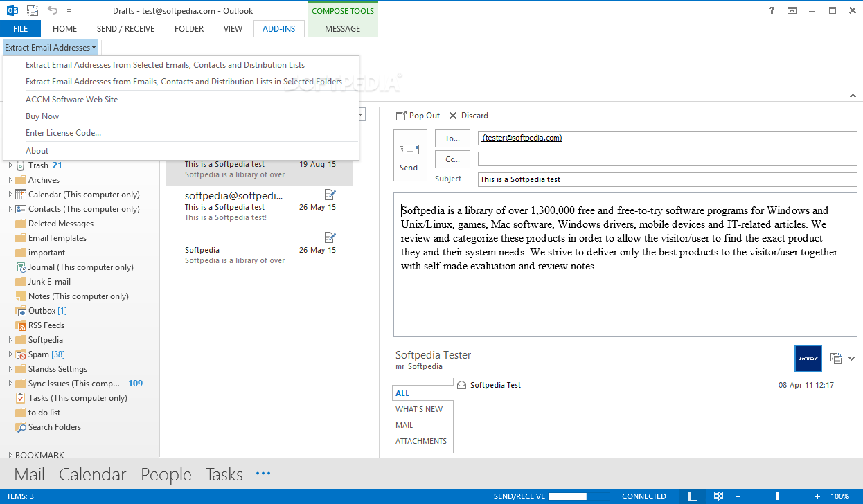Screen dimensions: 863x504
Task: Click in the Cc address field
Action: point(668,159)
